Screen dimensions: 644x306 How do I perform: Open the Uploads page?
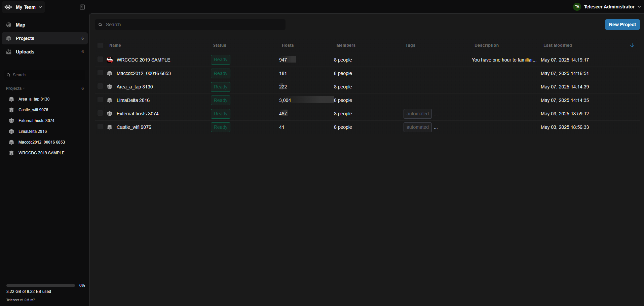point(45,52)
